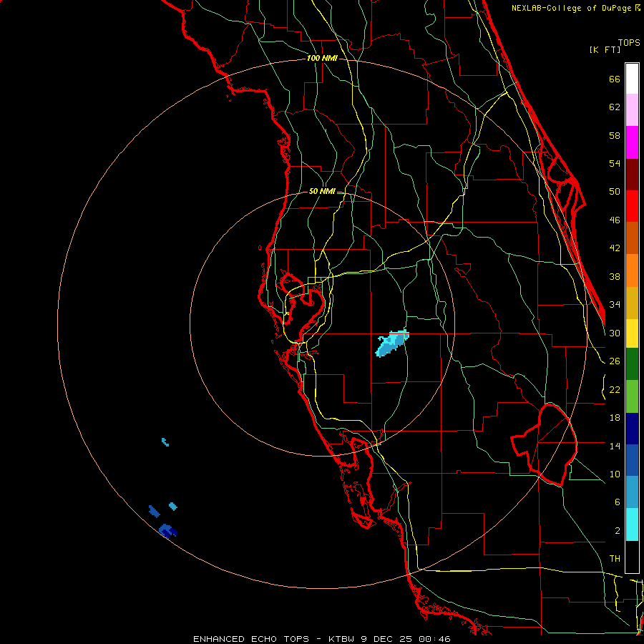Click the '30' value on the legend

615,333
